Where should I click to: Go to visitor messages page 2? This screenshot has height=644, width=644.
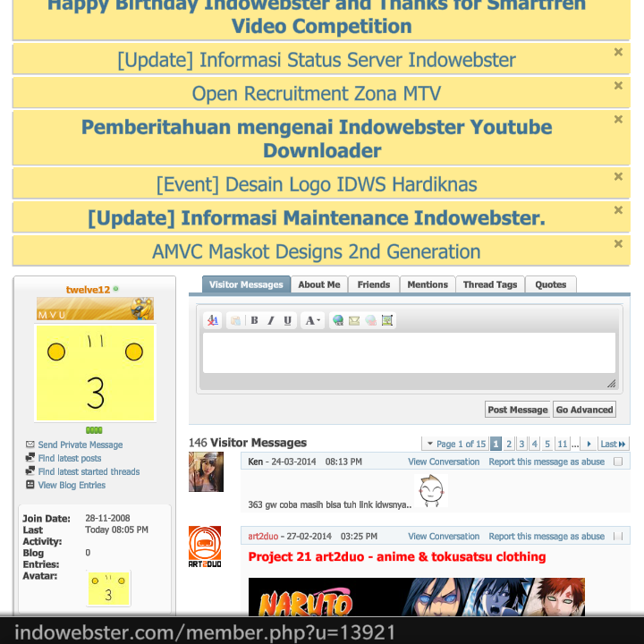(x=509, y=444)
